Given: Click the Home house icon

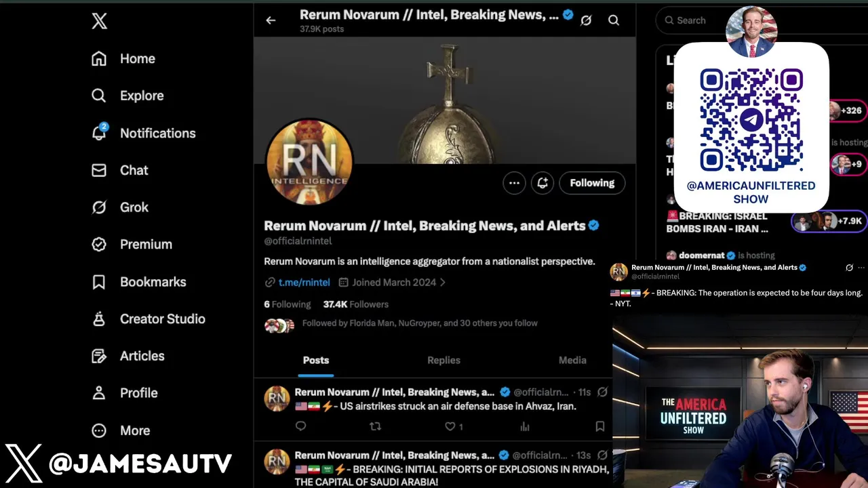Looking at the screenshot, I should (x=99, y=59).
